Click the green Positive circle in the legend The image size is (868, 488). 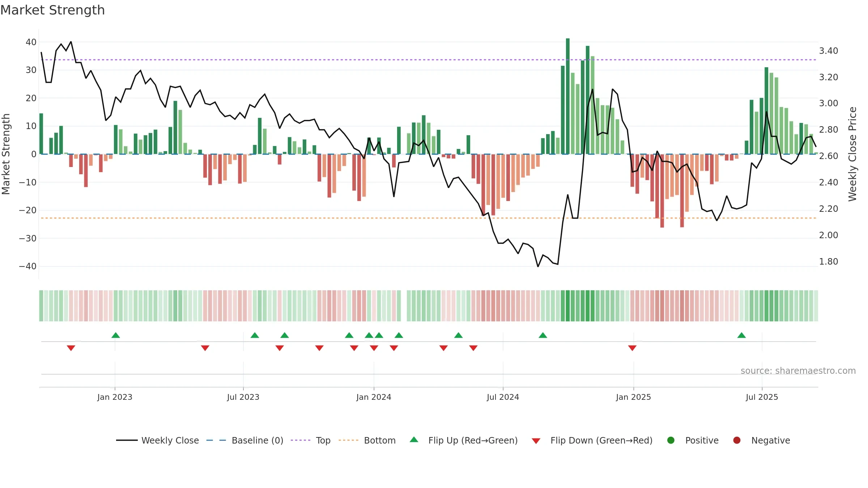671,440
